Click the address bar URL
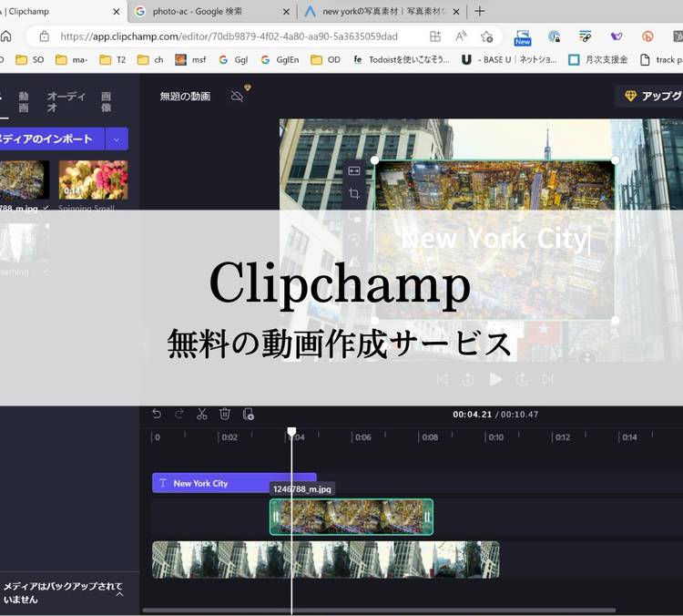Image resolution: width=683 pixels, height=616 pixels. [229, 36]
